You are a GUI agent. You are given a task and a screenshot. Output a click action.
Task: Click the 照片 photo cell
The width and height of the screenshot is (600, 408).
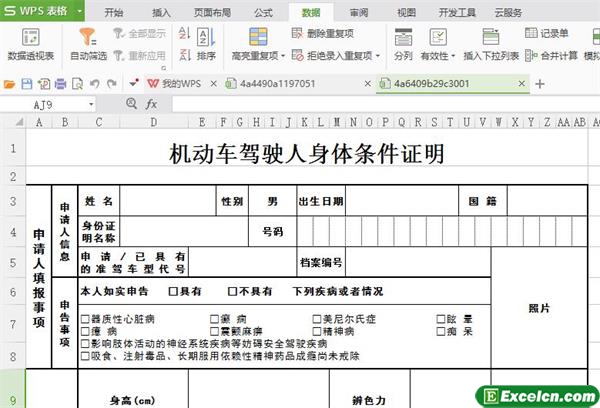coord(539,308)
